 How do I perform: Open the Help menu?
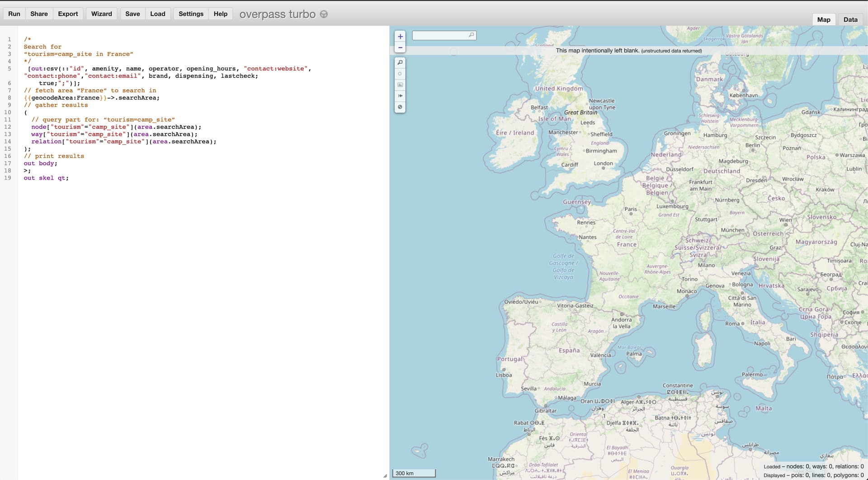coord(221,14)
